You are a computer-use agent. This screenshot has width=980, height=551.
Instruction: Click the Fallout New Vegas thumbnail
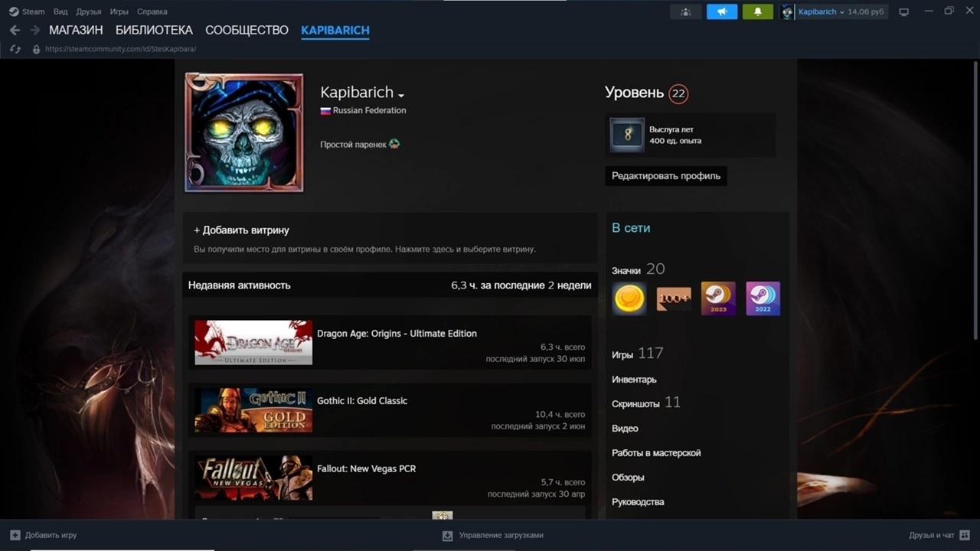pyautogui.click(x=253, y=478)
